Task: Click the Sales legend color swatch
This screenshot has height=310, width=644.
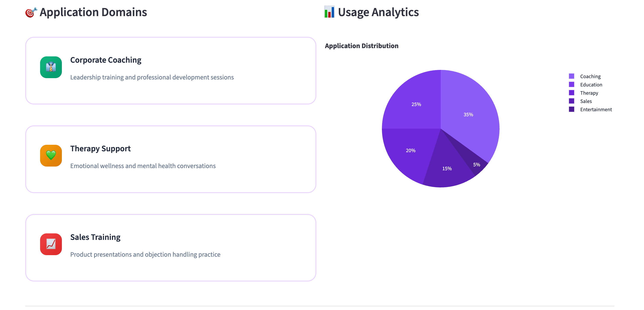Action: click(571, 101)
